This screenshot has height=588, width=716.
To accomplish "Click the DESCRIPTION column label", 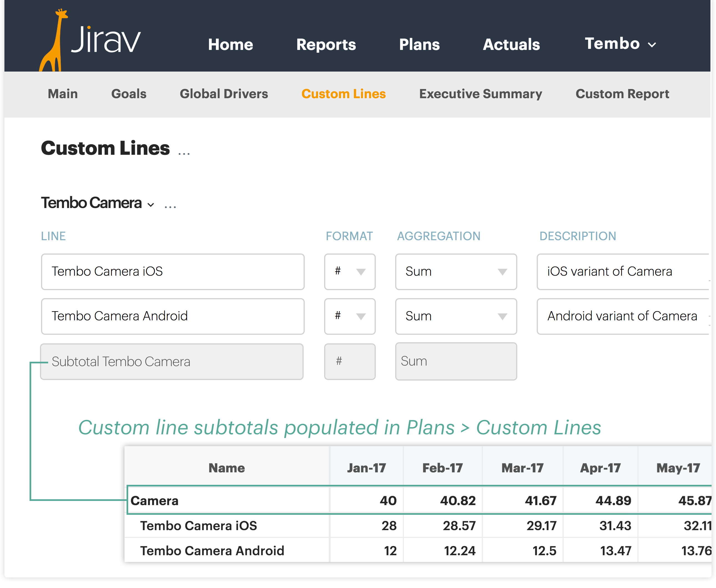I will 578,236.
